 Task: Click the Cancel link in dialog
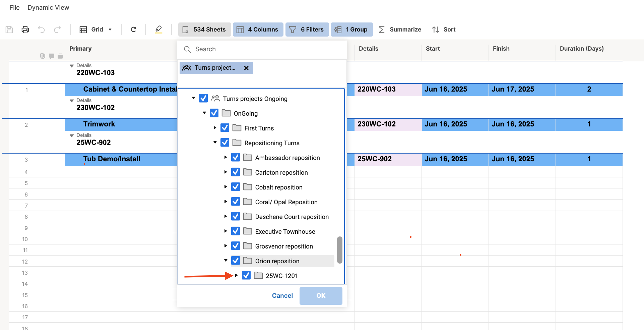[x=282, y=295]
